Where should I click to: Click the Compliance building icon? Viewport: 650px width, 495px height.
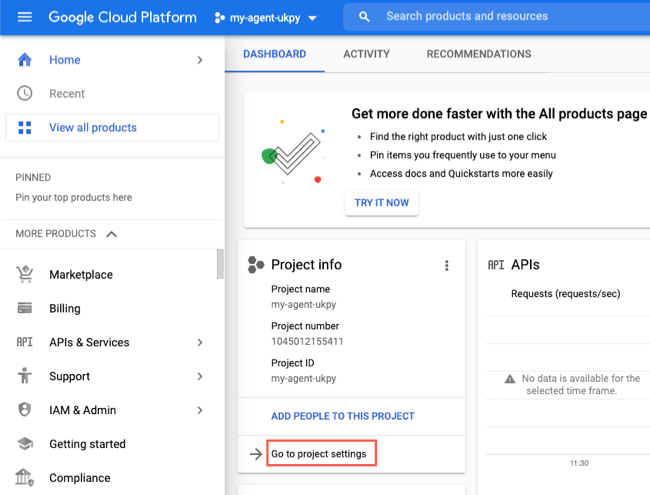pos(25,477)
